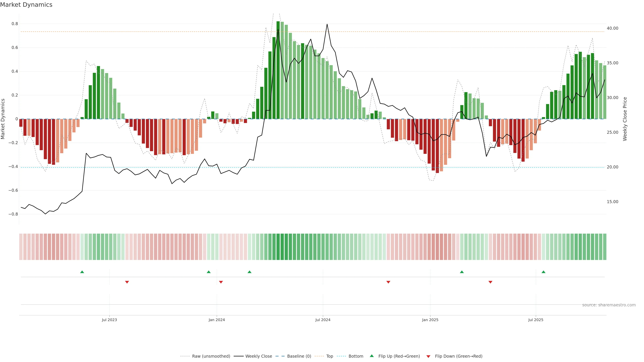
Task: Toggle the Weekly Close legend entry
Action: click(x=258, y=356)
